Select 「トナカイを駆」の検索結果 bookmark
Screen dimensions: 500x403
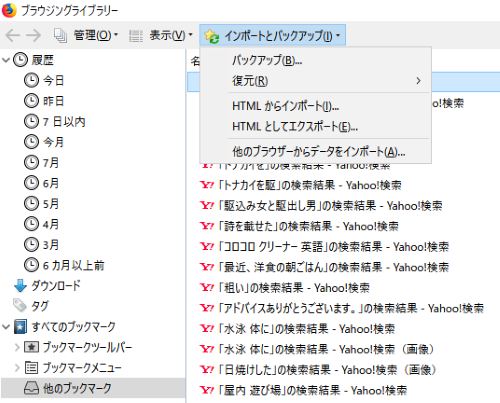(x=309, y=185)
